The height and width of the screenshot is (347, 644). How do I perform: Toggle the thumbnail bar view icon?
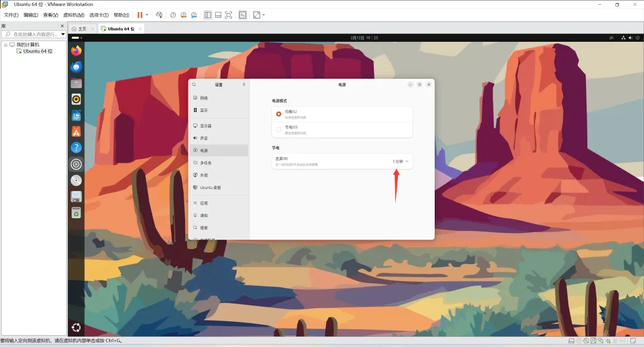[218, 15]
